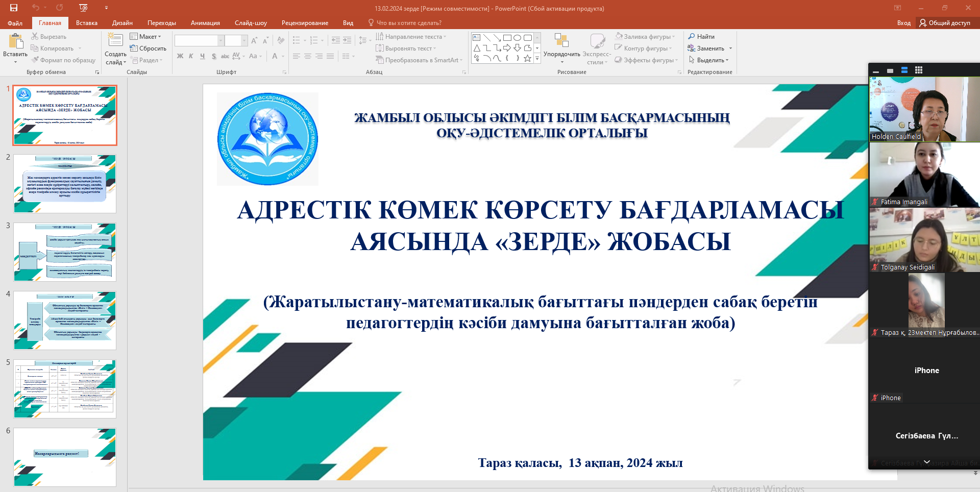Select the rectangle shape in shapes gallery
The width and height of the screenshot is (980, 492).
point(507,38)
